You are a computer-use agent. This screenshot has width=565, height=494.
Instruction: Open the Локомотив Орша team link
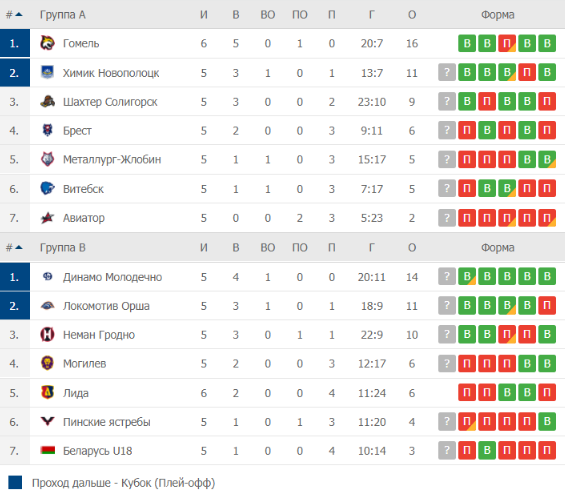click(106, 306)
